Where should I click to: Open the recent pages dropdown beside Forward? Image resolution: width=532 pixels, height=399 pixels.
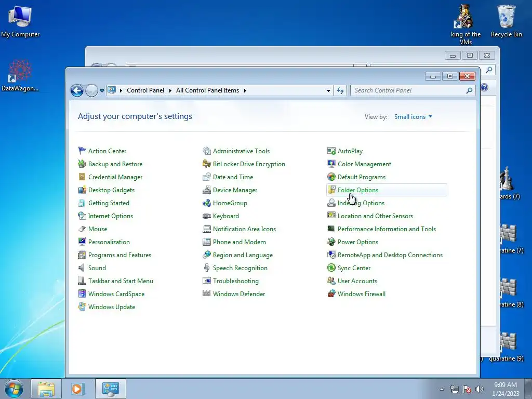click(102, 90)
